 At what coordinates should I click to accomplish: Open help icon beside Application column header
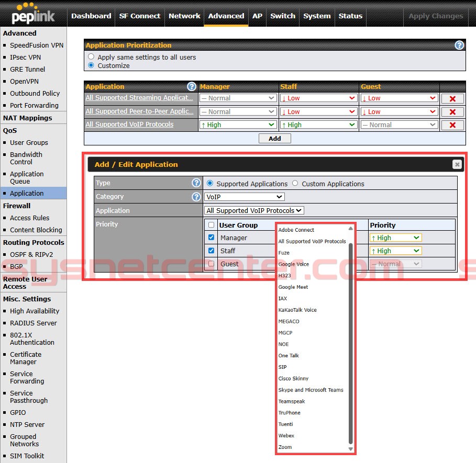point(192,87)
